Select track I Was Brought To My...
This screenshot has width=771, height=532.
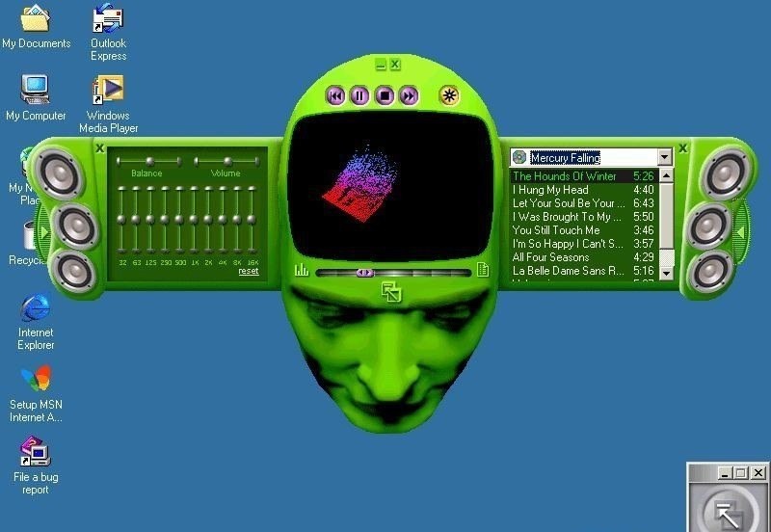click(x=584, y=217)
